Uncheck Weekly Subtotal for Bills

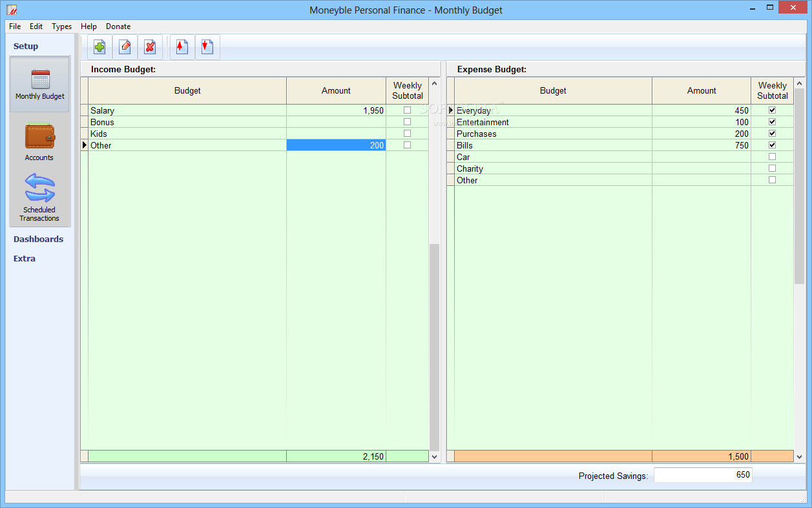point(772,145)
